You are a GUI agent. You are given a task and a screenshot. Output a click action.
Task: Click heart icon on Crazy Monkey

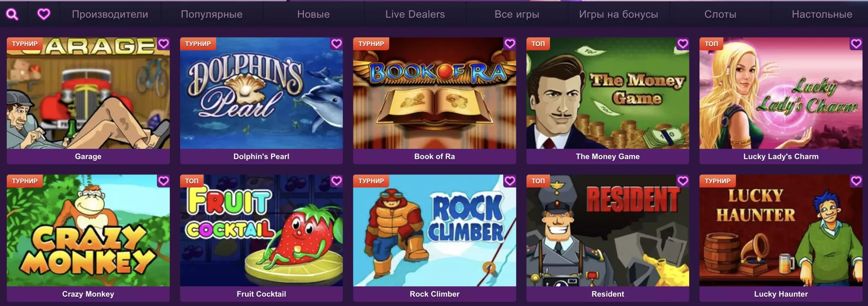[163, 181]
